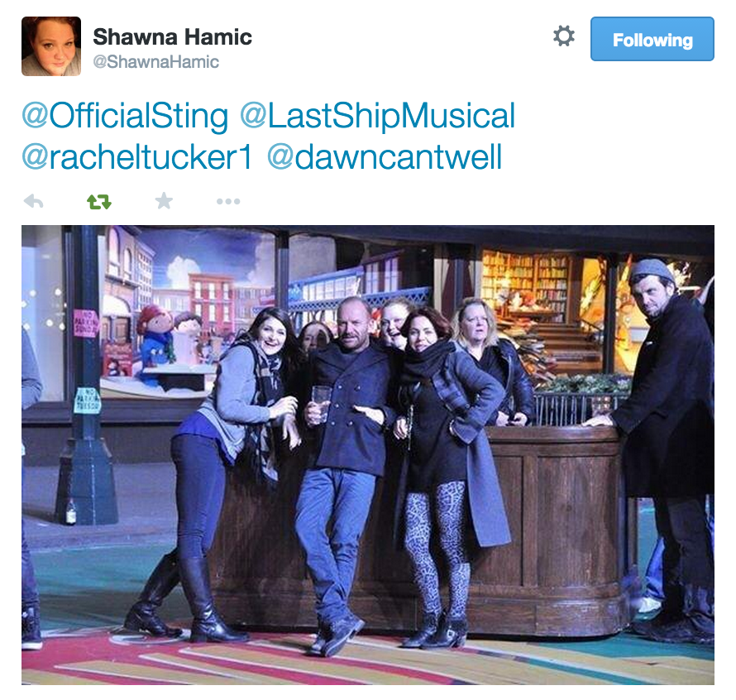The height and width of the screenshot is (700, 736).
Task: Click the man wearing a beanie in photo
Action: pyautogui.click(x=667, y=446)
